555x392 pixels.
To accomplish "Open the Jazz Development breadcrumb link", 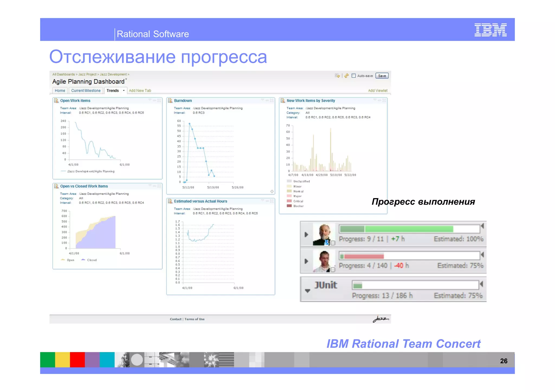I will pyautogui.click(x=113, y=74).
